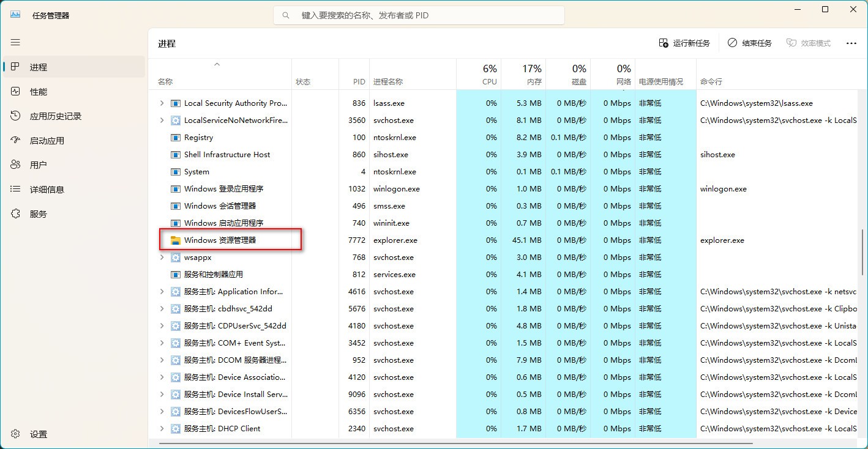Click the search box for name or PID
Image resolution: width=868 pixels, height=449 pixels.
pos(419,15)
